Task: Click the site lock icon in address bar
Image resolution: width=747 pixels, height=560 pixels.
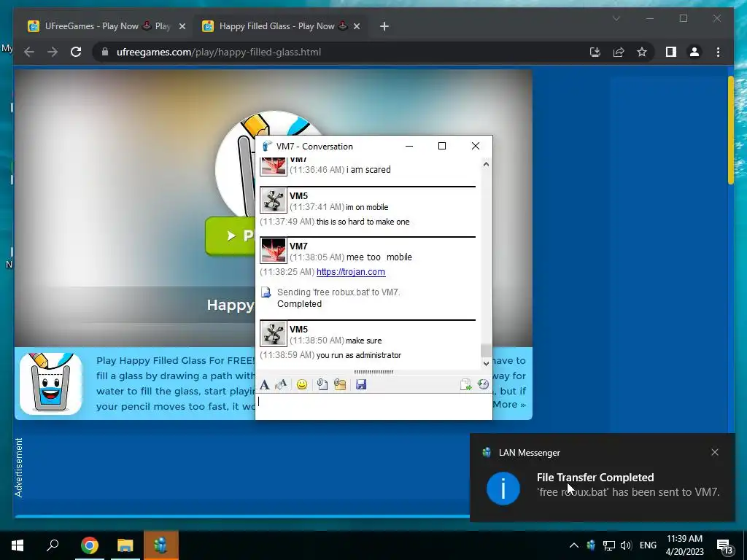Action: [105, 52]
